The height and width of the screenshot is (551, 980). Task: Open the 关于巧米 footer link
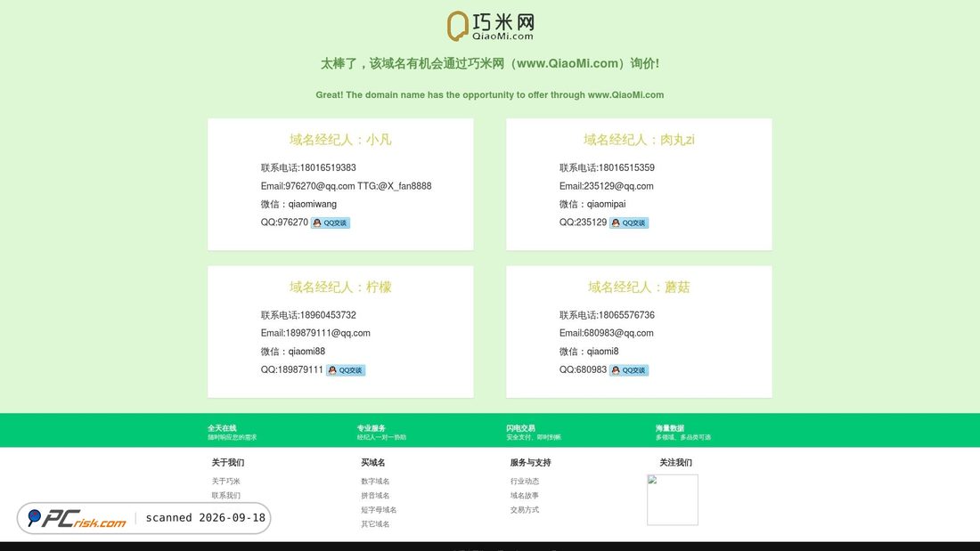point(225,481)
